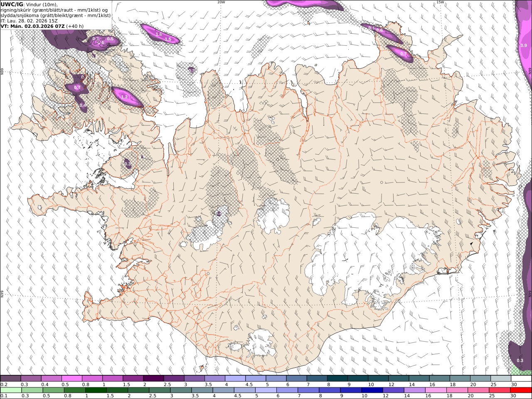
Task: Click the '1.5' label in the upper legend row
Action: click(x=126, y=384)
